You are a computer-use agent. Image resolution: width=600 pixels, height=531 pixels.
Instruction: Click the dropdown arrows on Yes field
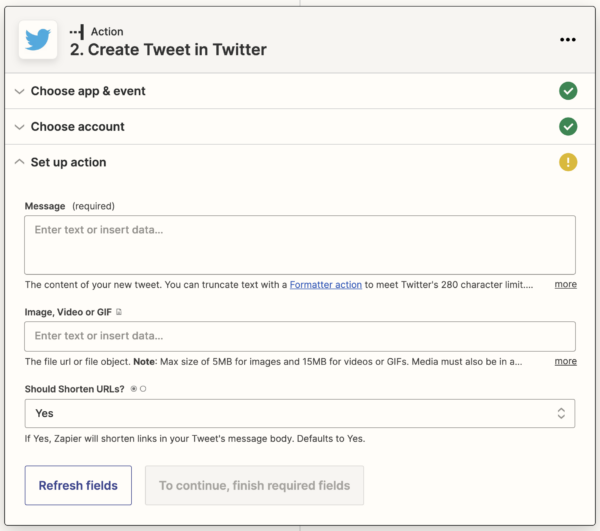pos(561,414)
